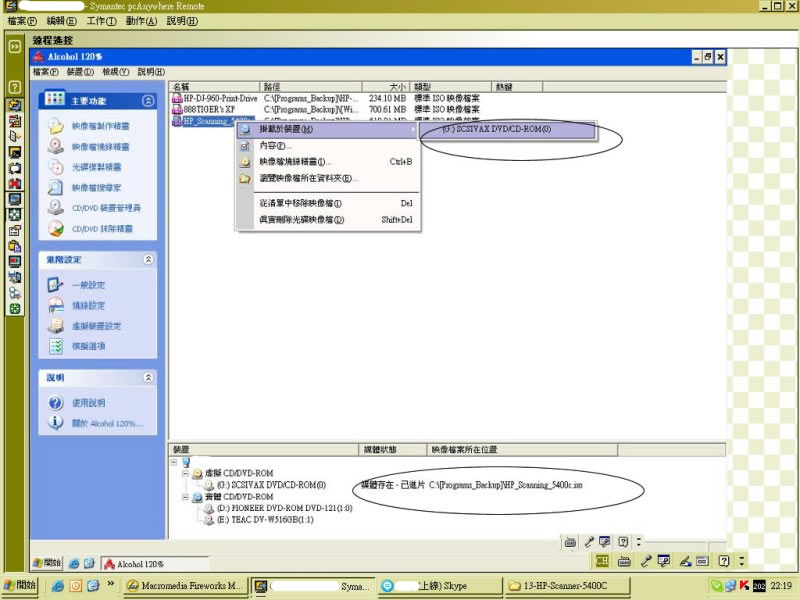Screen dimensions: 800x600
Task: Click the 700.61 MB size cell
Action: pyautogui.click(x=387, y=109)
